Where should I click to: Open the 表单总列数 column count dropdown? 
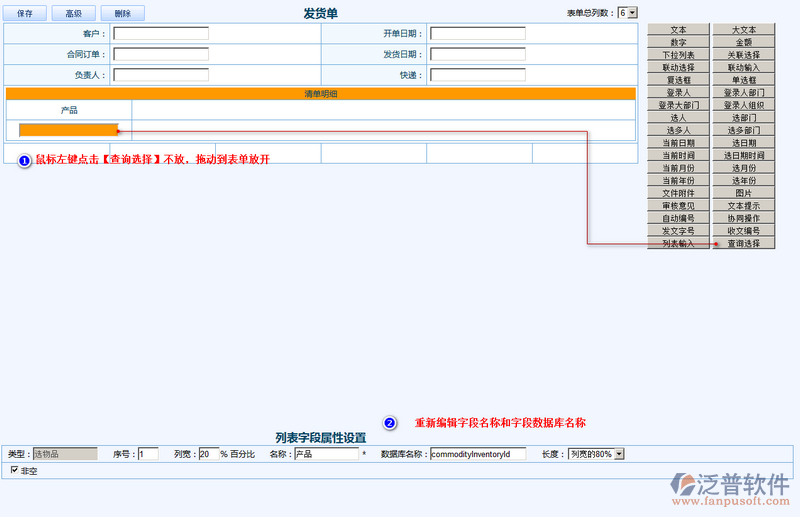pos(627,13)
